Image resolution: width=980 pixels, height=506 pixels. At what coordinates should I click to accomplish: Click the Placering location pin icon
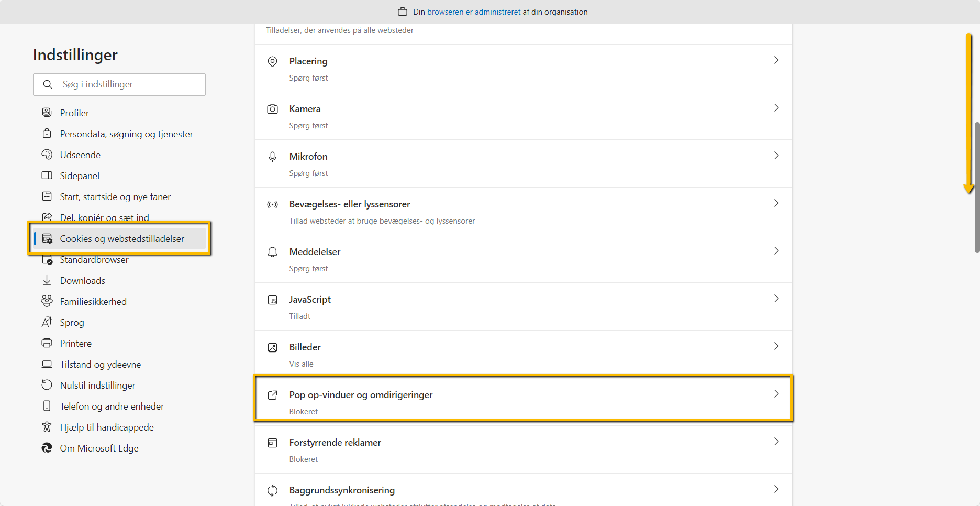(272, 61)
